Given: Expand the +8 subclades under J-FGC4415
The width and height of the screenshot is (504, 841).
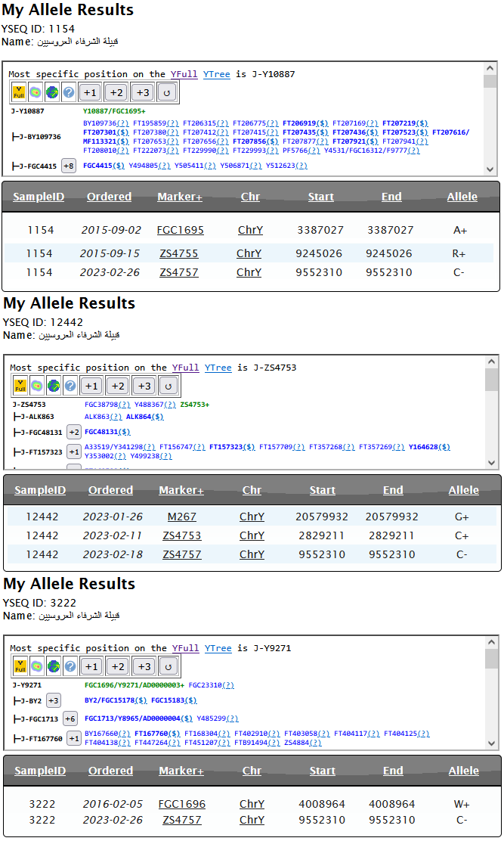Looking at the screenshot, I should tap(69, 166).
